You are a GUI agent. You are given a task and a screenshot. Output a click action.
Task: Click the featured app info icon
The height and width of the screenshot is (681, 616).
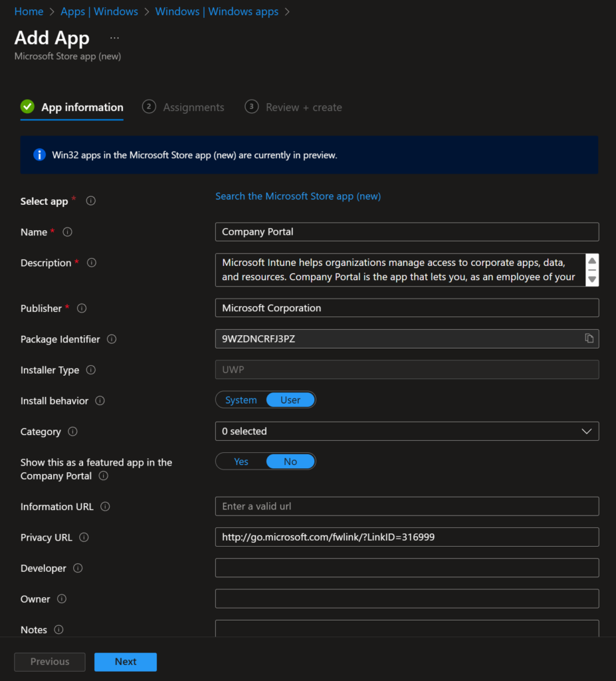pos(103,476)
